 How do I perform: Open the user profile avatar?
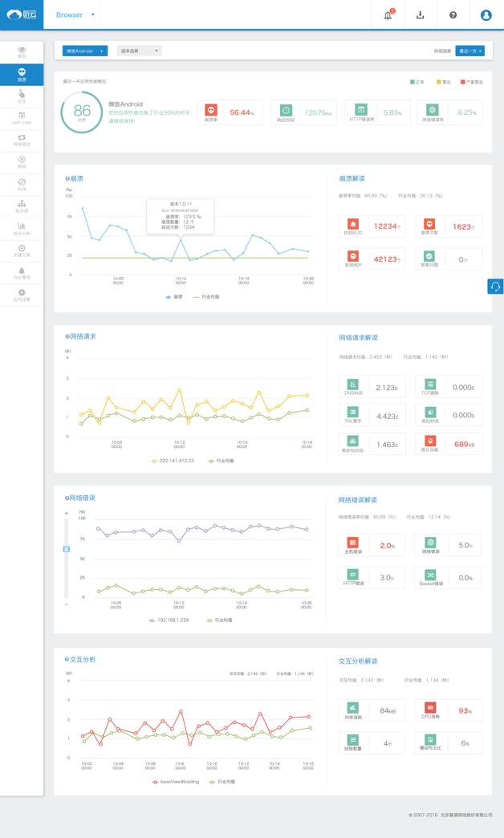coord(486,14)
